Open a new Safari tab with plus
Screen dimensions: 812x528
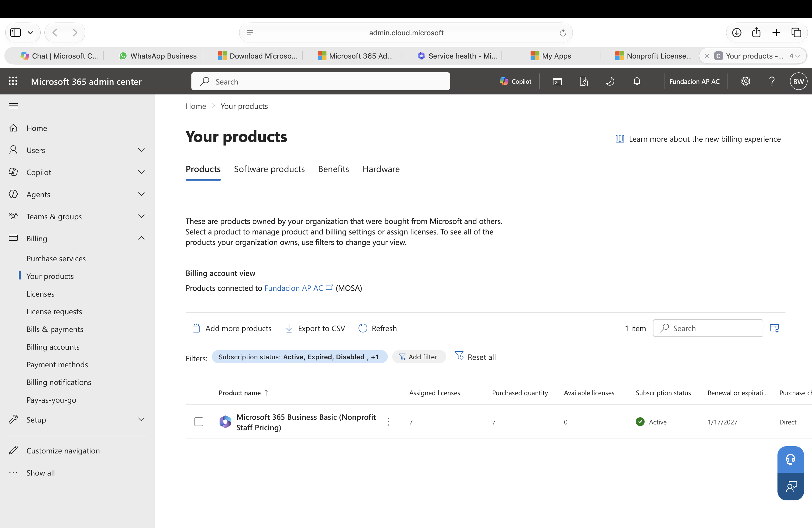click(x=776, y=32)
